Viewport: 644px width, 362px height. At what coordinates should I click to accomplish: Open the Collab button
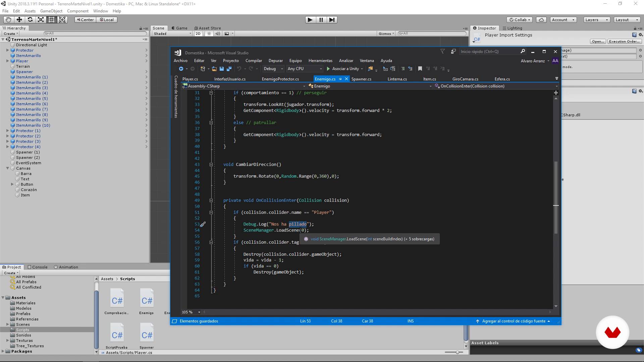[520, 20]
